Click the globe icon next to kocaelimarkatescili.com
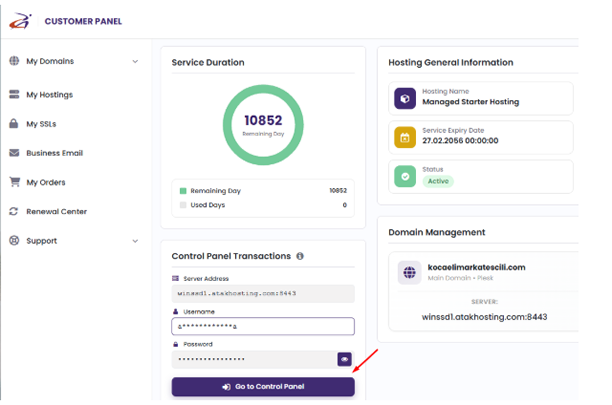The height and width of the screenshot is (405, 612). pos(409,272)
